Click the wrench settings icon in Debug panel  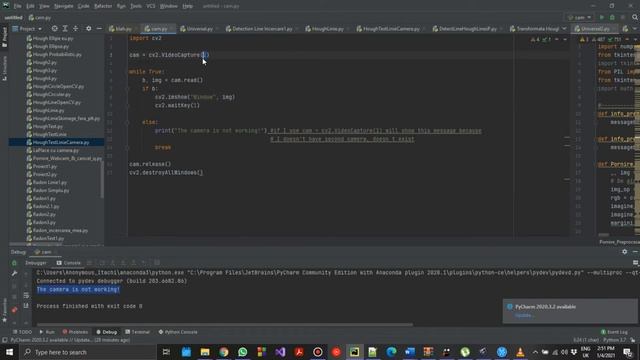pyautogui.click(x=14, y=273)
